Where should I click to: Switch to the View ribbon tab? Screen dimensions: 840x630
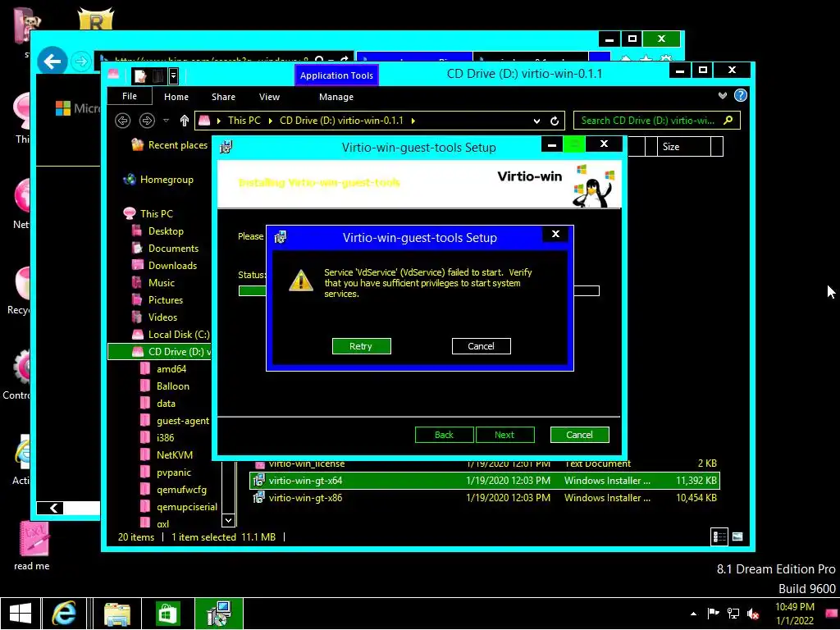pyautogui.click(x=269, y=97)
